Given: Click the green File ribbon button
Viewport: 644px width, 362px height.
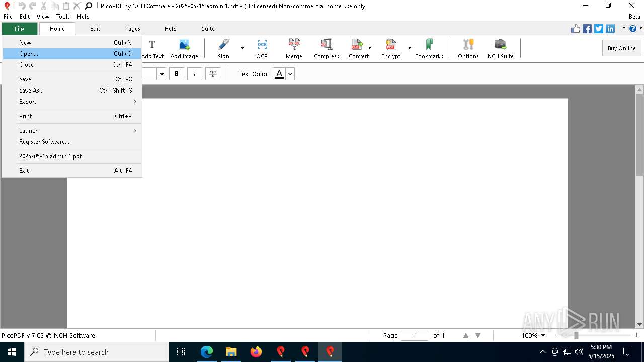Looking at the screenshot, I should (x=19, y=29).
